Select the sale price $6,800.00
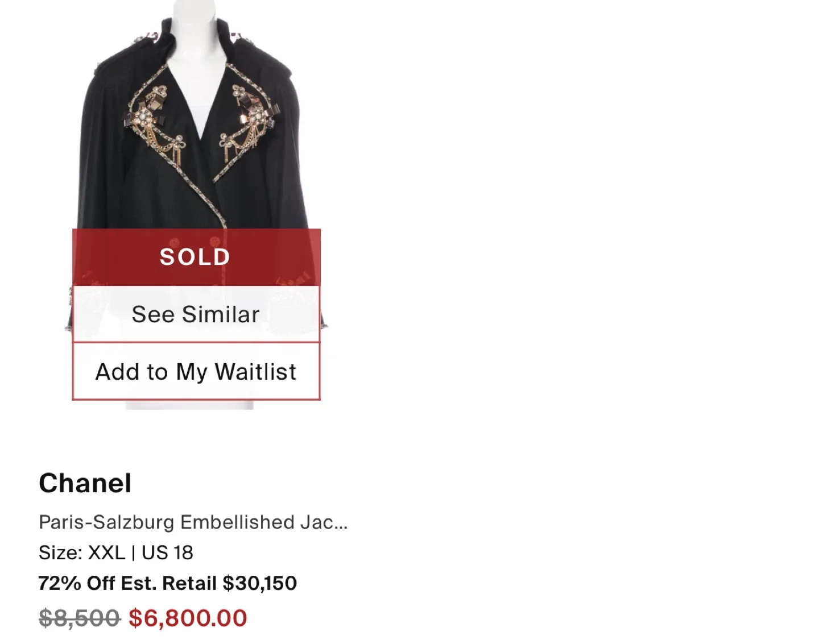 [x=188, y=618]
